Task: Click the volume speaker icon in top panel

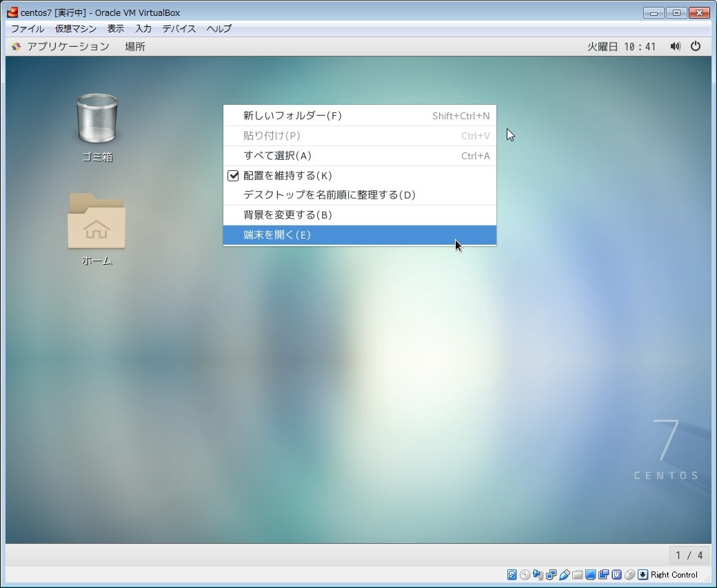Action: (675, 46)
